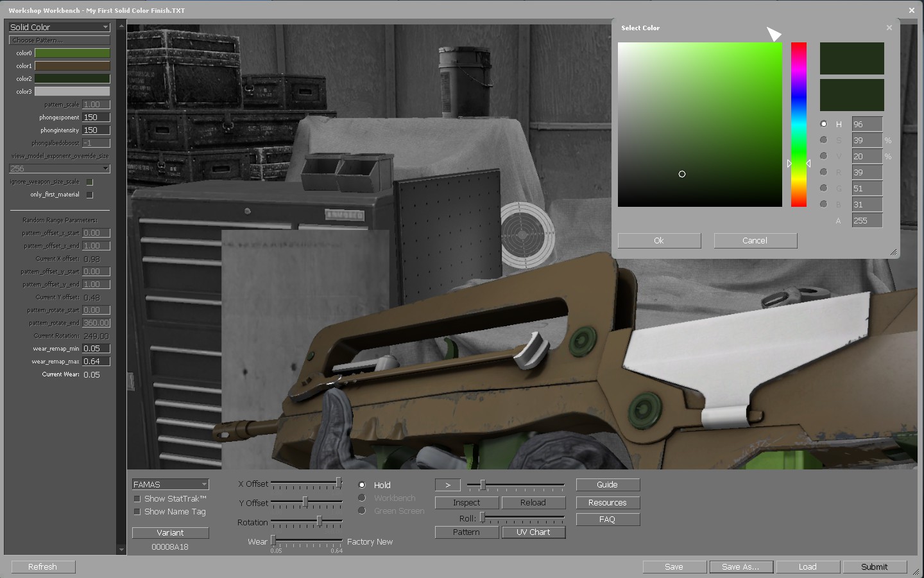Edit the wear_remap_min field
This screenshot has width=924, height=578.
point(96,348)
